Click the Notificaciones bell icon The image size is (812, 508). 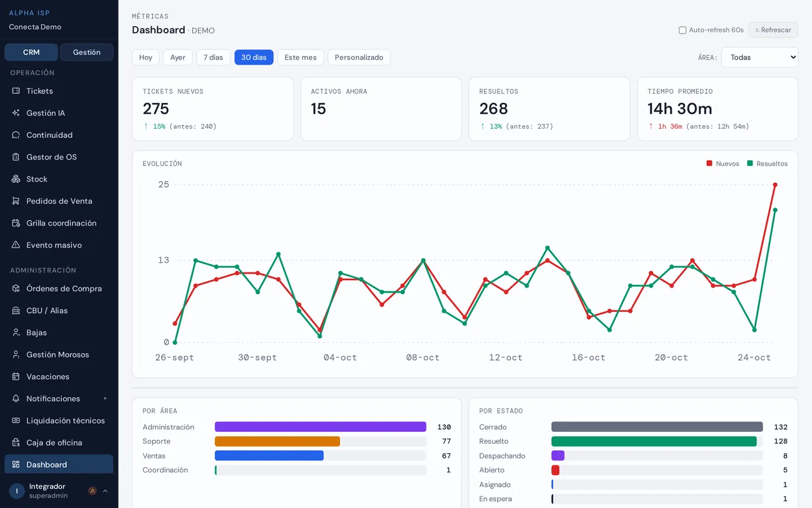click(x=16, y=399)
